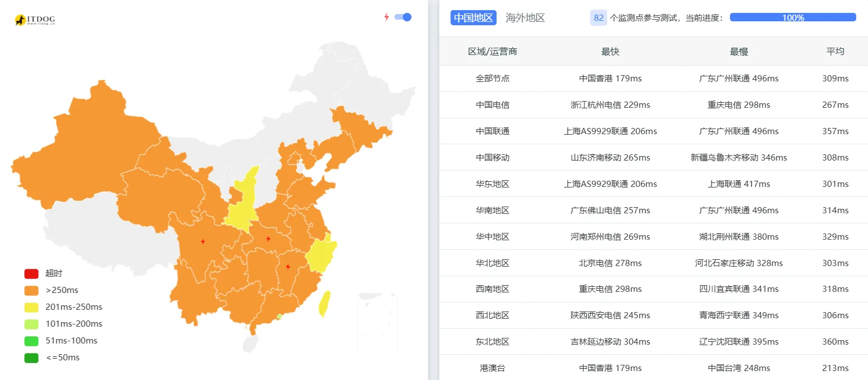Viewport: 868px width, 380px height.
Task: Click the 最快 column header
Action: click(x=610, y=52)
